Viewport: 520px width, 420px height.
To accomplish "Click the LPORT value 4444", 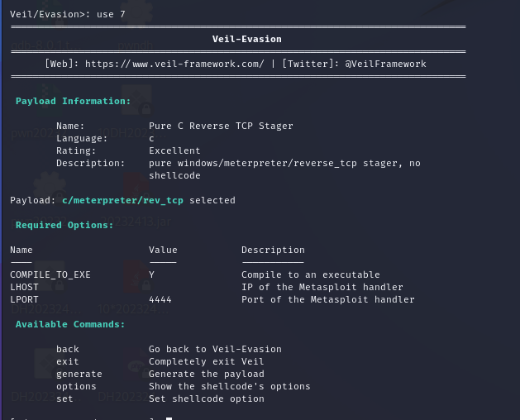I will click(x=160, y=299).
